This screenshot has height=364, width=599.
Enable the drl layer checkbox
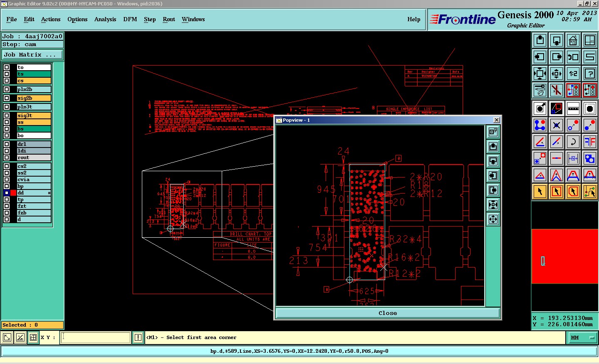7,144
